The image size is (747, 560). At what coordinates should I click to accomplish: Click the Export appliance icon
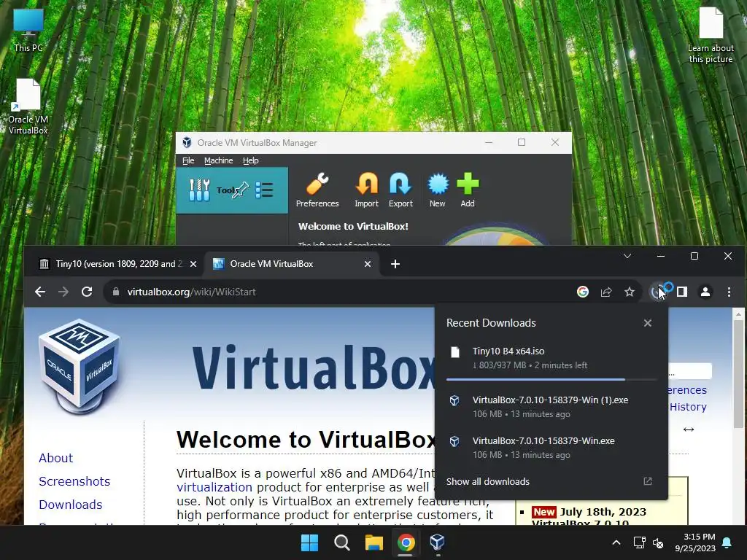400,190
